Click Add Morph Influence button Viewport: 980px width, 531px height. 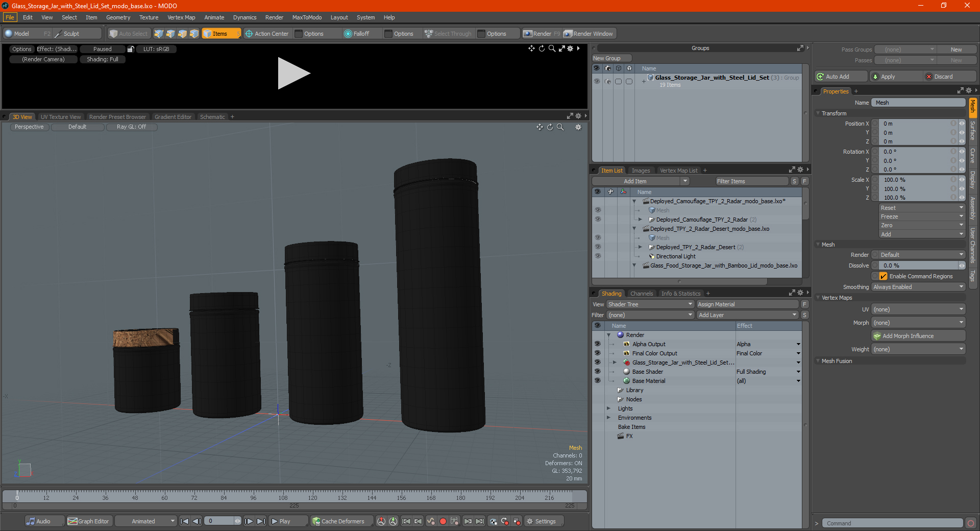(918, 336)
